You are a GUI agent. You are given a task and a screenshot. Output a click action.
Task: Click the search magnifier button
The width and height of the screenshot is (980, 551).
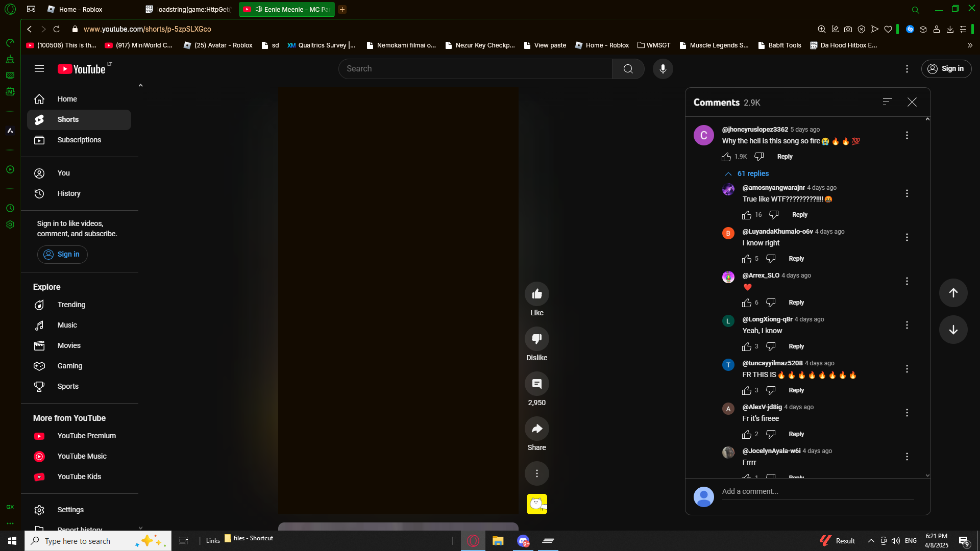[x=628, y=69]
